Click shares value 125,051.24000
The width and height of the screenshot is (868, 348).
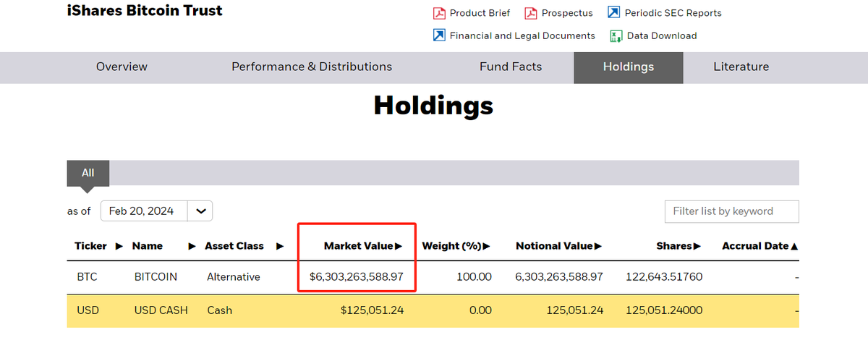[665, 310]
